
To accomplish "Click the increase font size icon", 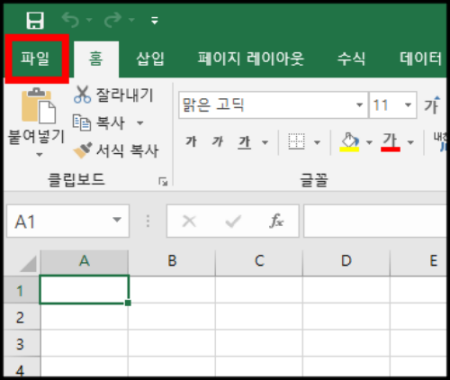I will 432,105.
